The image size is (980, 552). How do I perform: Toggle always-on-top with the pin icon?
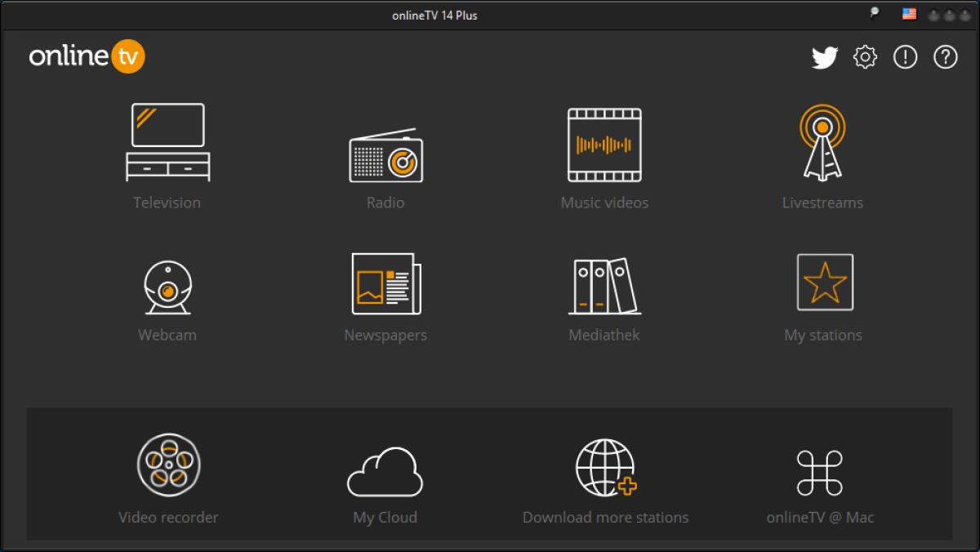point(872,14)
